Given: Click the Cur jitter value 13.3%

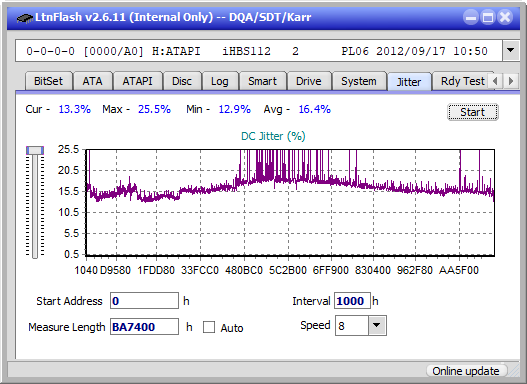Looking at the screenshot, I should 74,109.
